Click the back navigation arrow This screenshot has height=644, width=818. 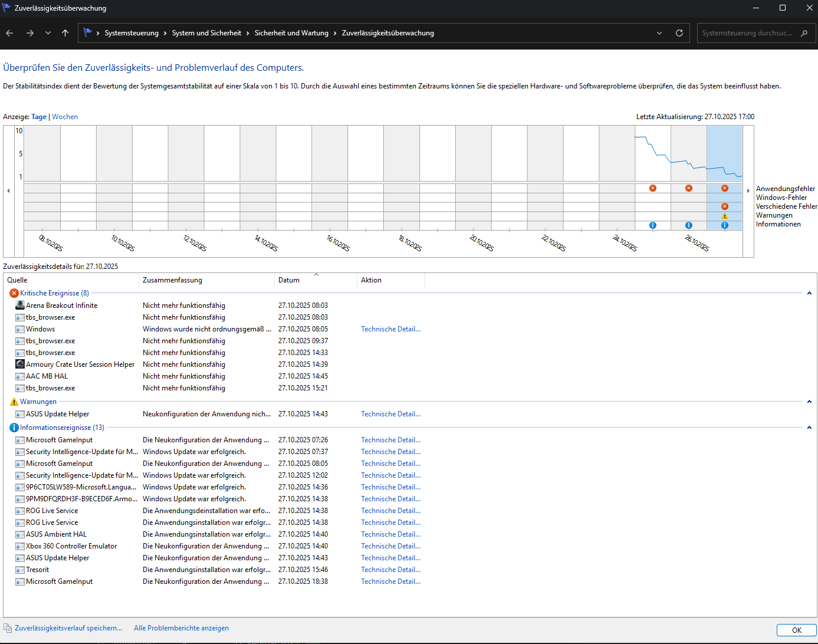9,33
